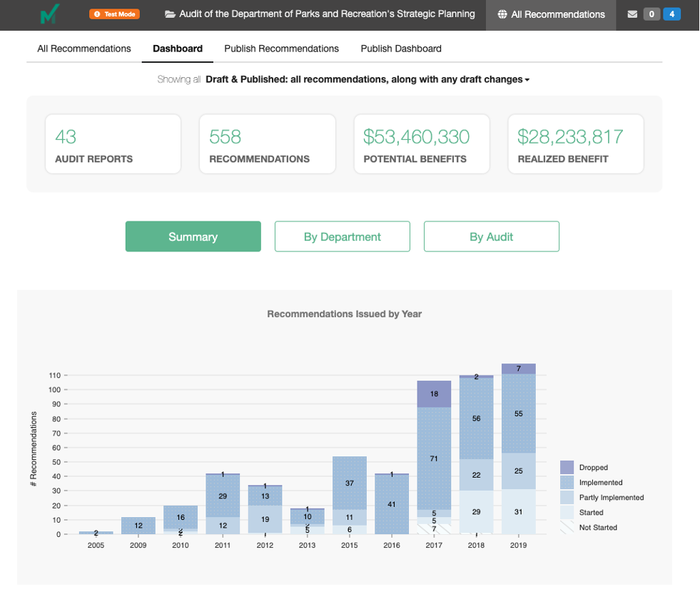This screenshot has width=700, height=602.
Task: Click the 2010 bar segment labeled 16
Action: pyautogui.click(x=181, y=518)
